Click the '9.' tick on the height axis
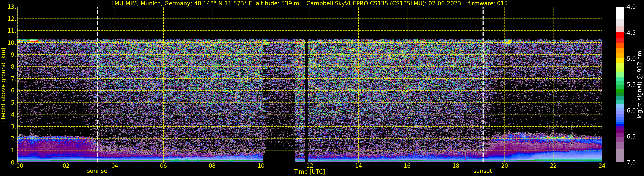 click(13, 55)
